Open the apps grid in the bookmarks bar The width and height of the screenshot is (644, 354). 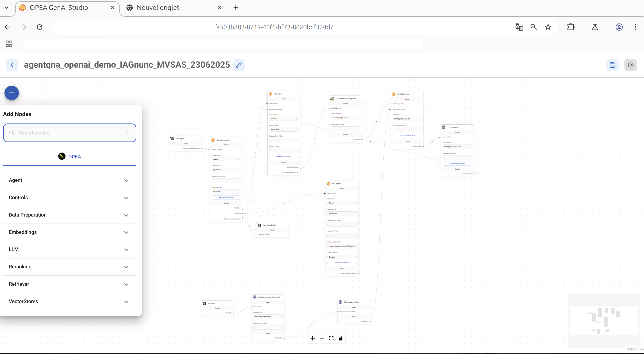pos(9,44)
